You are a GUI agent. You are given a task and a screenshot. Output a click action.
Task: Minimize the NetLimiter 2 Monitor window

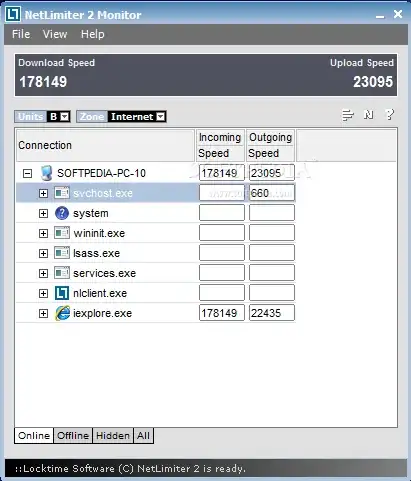[380, 16]
